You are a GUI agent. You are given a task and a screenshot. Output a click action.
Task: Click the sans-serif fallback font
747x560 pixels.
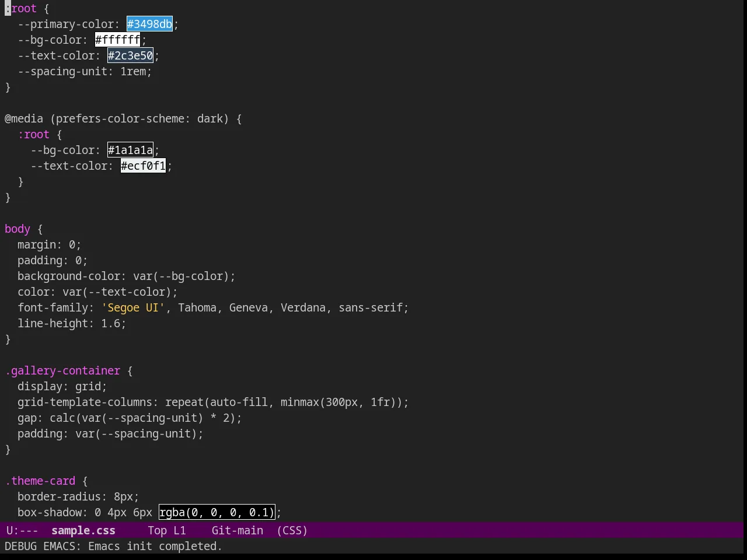tap(371, 307)
